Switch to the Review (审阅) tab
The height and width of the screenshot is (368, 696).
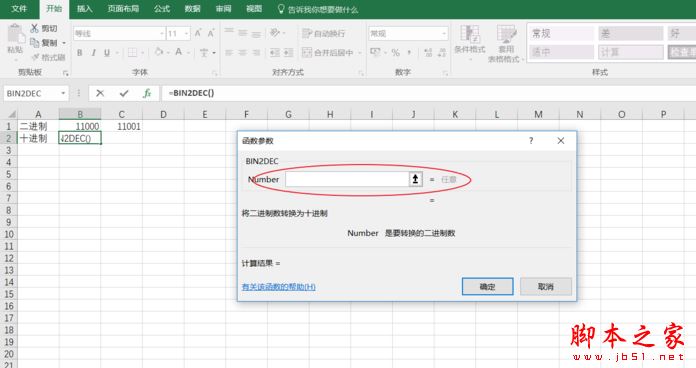click(x=223, y=8)
